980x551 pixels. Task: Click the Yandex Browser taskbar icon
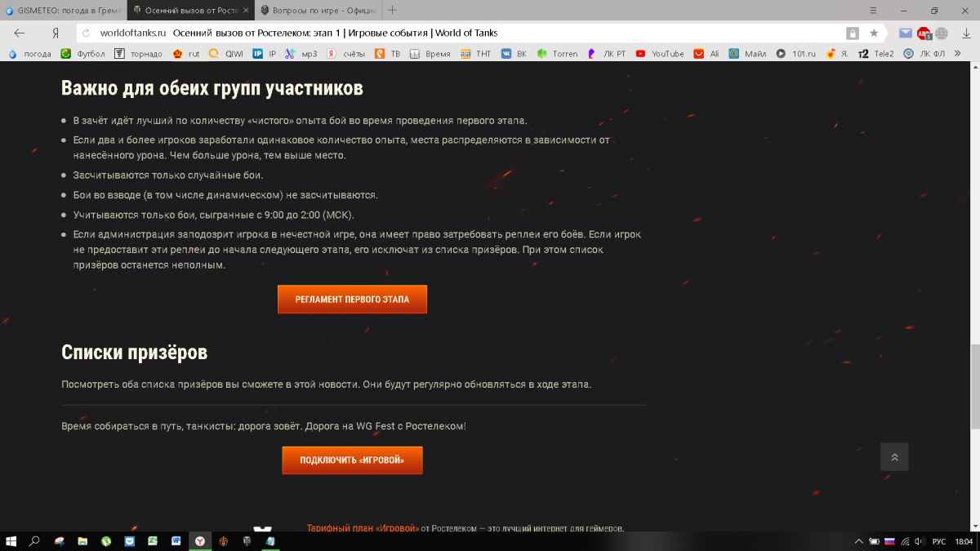point(199,541)
